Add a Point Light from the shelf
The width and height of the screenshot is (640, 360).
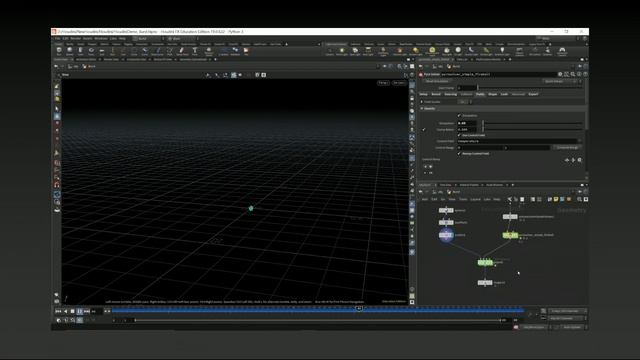pos(342,51)
